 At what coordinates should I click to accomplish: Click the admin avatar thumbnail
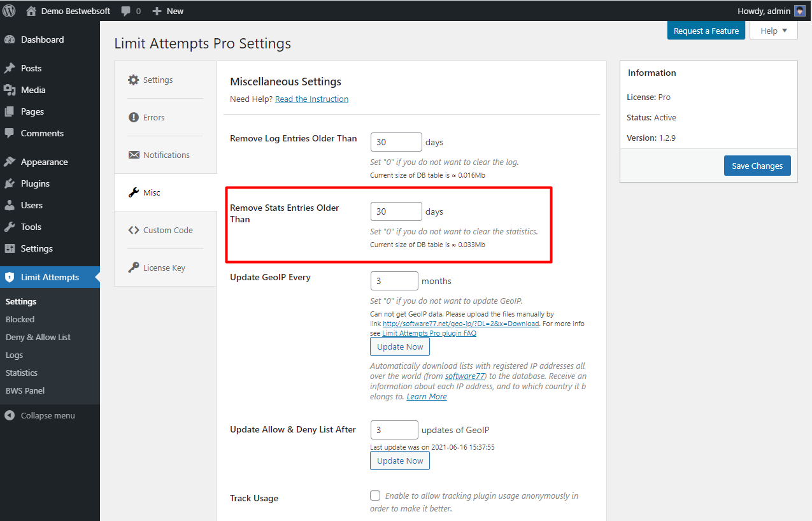click(800, 11)
